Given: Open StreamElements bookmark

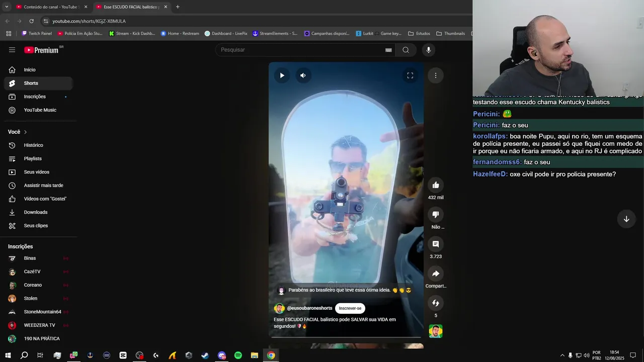Looking at the screenshot, I should point(275,34).
